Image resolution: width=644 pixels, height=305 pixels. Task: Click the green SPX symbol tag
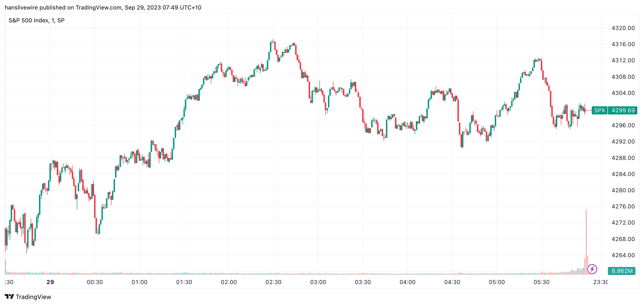point(600,110)
